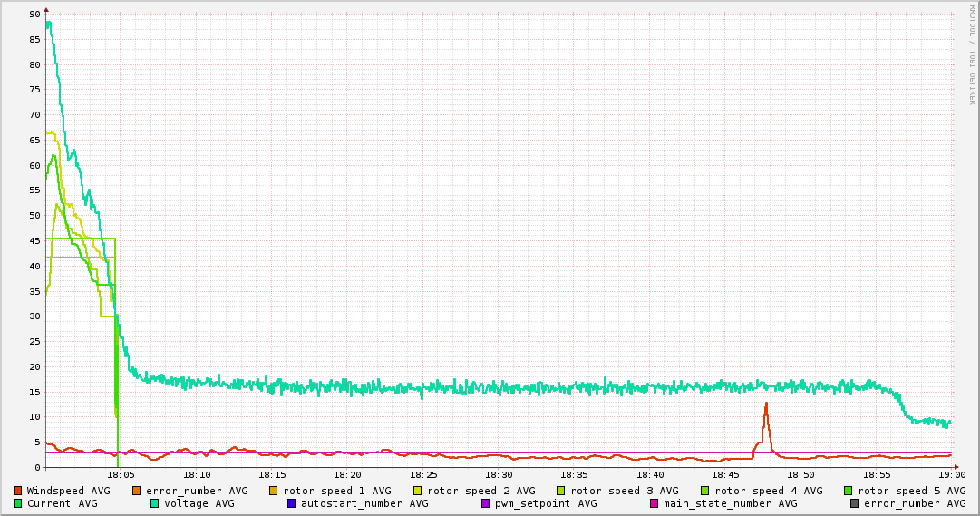Screen dimensions: 980x516
Task: Select the Windspeed AVG legend label
Action: point(68,491)
